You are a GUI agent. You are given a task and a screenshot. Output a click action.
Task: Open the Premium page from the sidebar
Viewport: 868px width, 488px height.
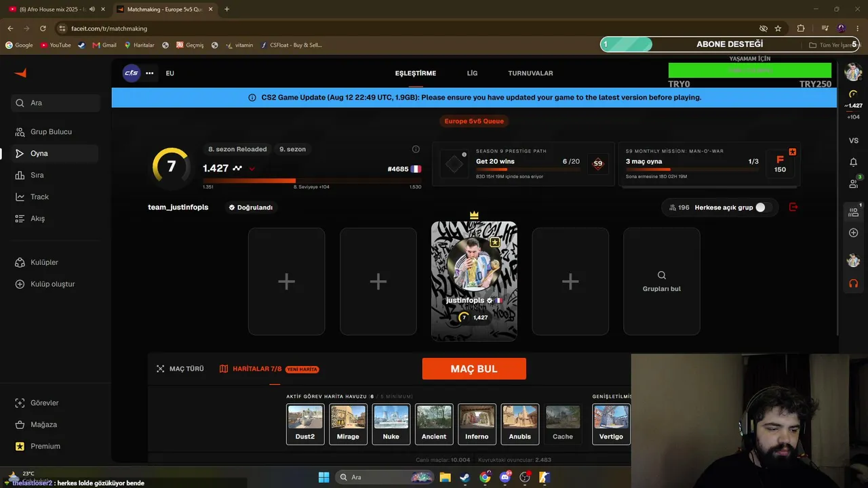[56, 446]
